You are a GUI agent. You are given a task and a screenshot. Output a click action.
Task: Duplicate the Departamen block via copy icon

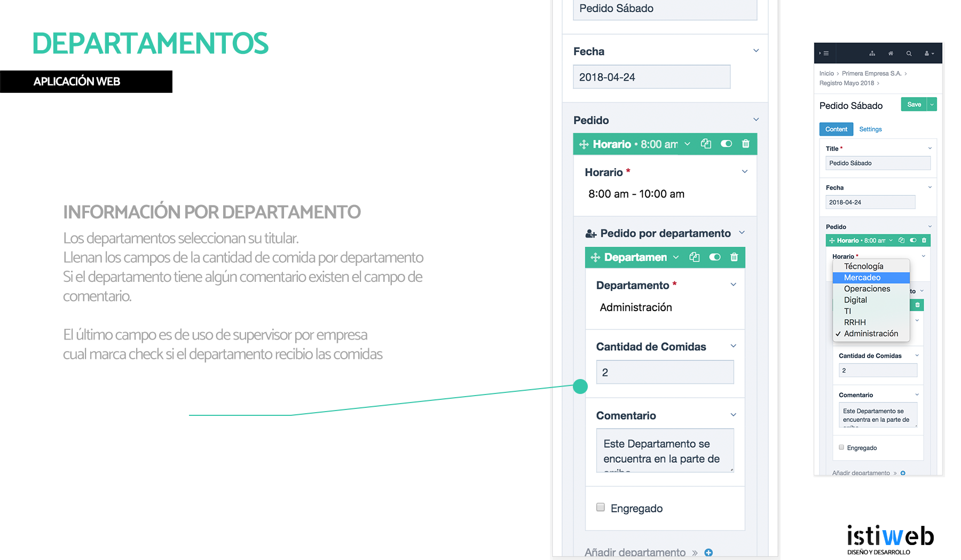pos(694,257)
